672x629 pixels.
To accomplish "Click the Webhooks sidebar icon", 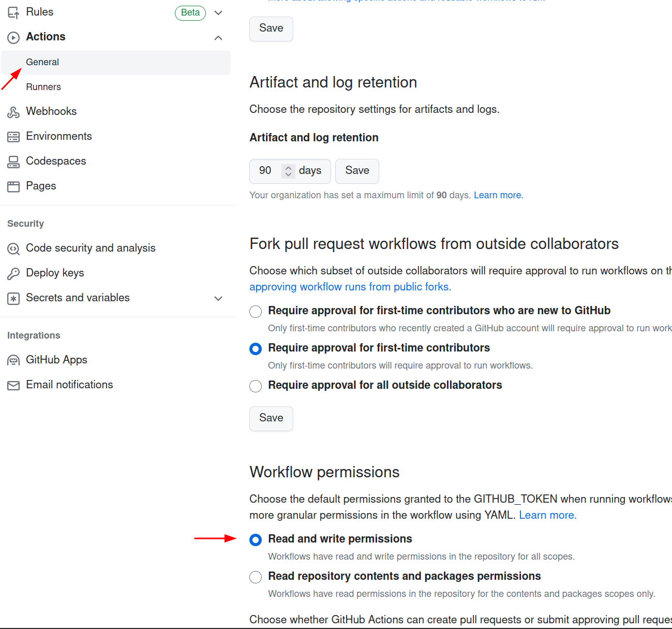I will [13, 111].
